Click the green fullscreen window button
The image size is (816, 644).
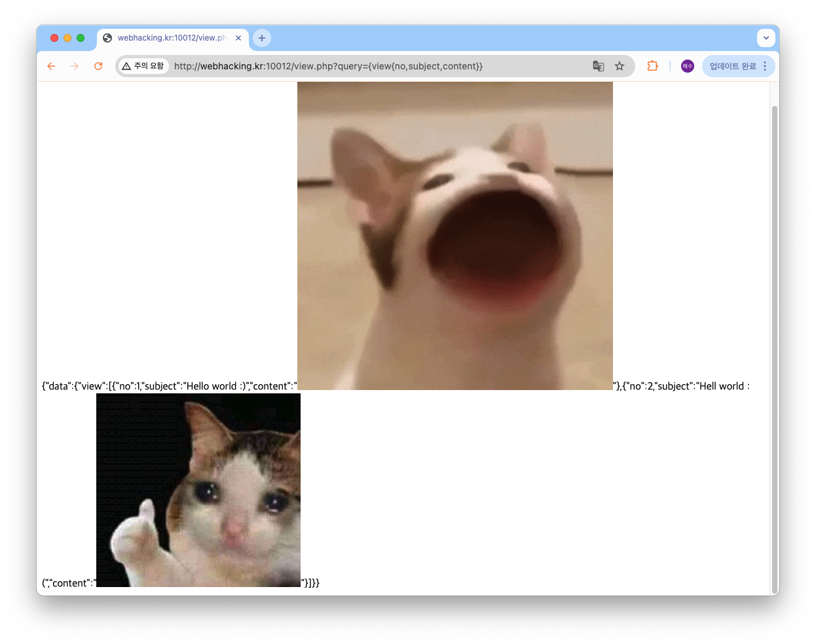tap(81, 38)
